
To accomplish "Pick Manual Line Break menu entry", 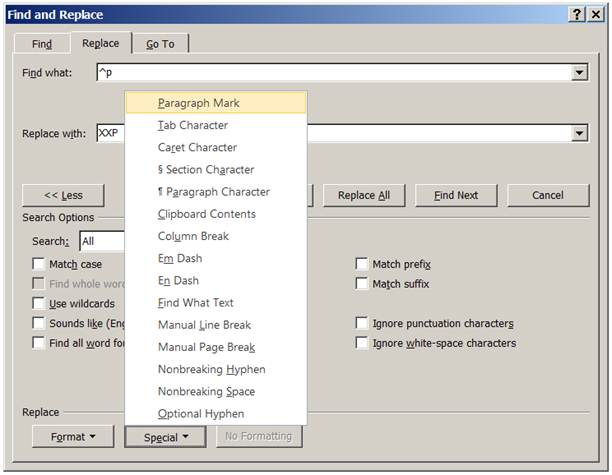I will [204, 325].
